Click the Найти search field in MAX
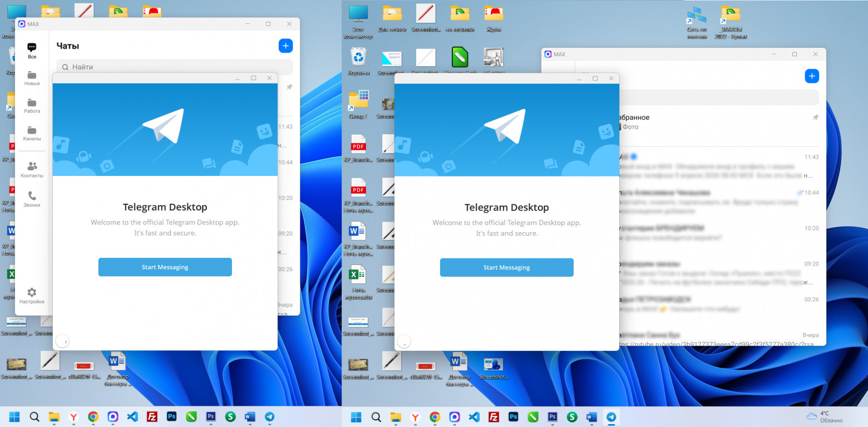Viewport: 868px width, 427px height. click(x=174, y=67)
